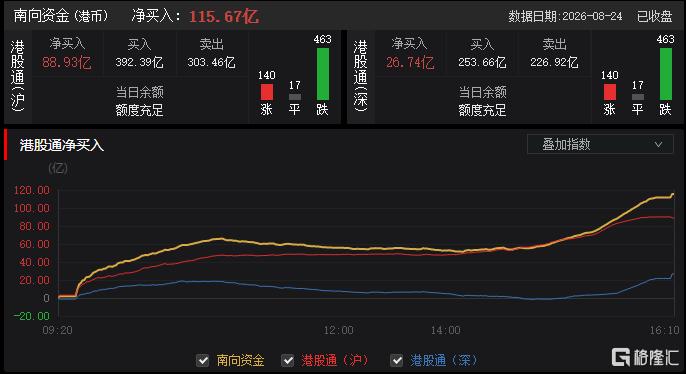Click the 88.93亿 净买入 figure
The image size is (686, 374).
(66, 63)
